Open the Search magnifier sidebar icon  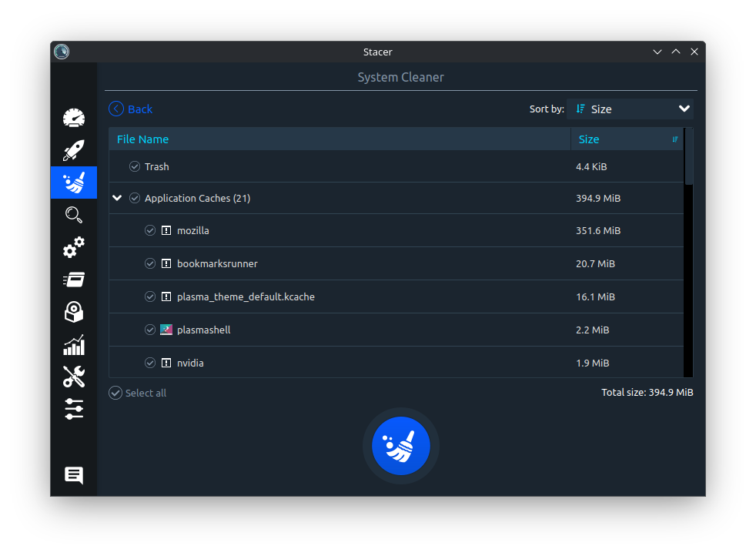[74, 215]
